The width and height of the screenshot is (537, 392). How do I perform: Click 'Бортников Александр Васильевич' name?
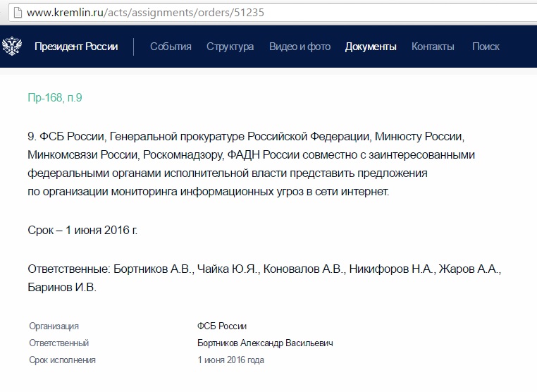(x=265, y=343)
